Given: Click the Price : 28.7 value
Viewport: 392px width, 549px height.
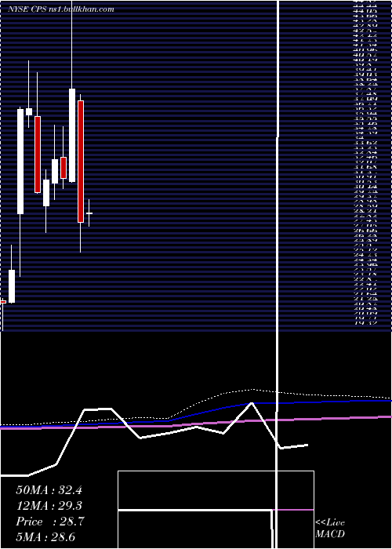Looking at the screenshot, I should click(x=49, y=522).
